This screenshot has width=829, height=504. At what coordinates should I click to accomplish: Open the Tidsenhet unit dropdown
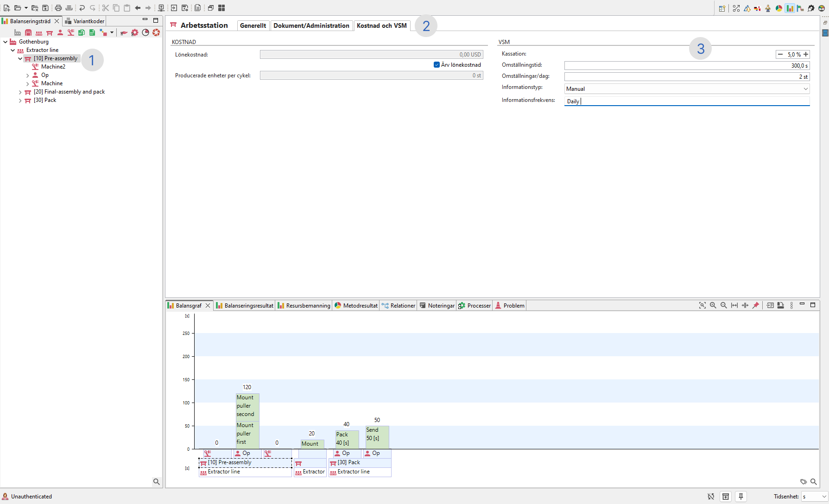tap(824, 497)
